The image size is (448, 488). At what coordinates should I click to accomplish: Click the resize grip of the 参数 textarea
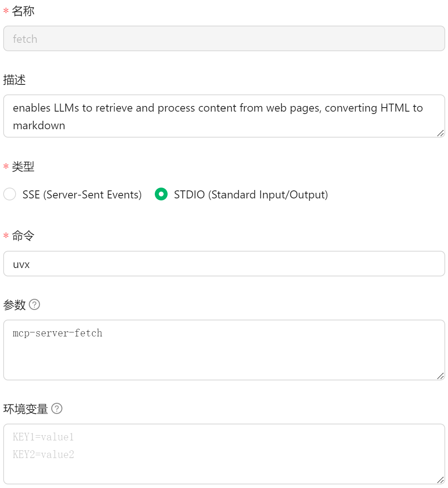pos(440,376)
